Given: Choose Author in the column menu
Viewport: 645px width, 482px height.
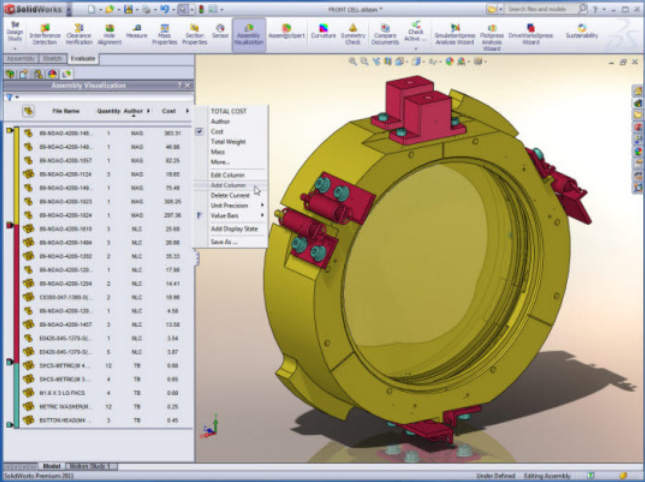Looking at the screenshot, I should [220, 121].
